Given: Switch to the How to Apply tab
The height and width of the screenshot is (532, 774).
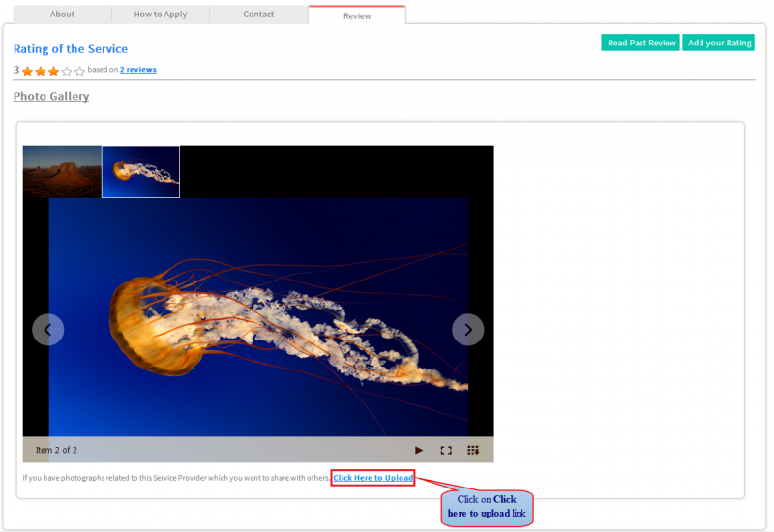Looking at the screenshot, I should pos(161,15).
